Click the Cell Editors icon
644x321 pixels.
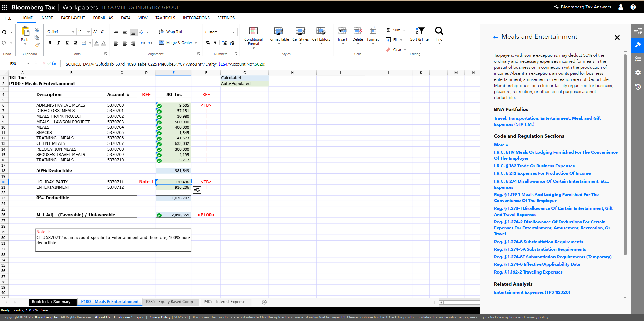[x=321, y=34]
